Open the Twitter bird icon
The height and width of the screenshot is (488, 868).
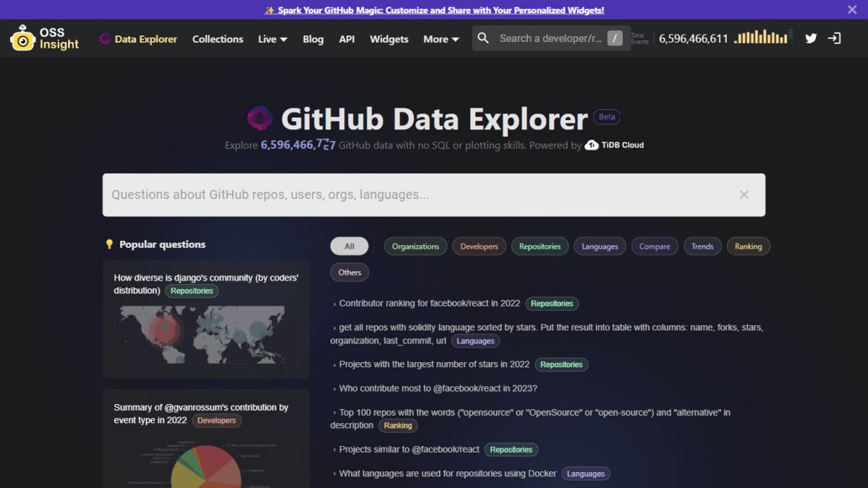pos(811,38)
